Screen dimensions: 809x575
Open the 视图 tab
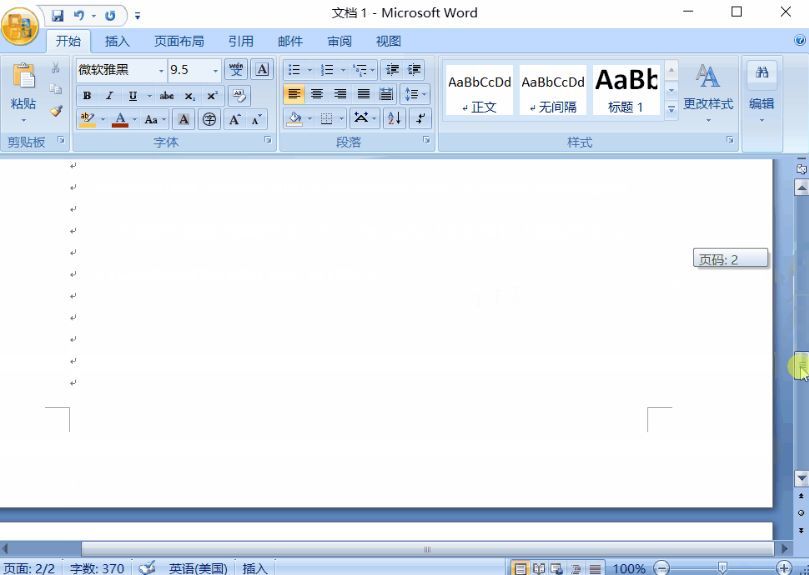pyautogui.click(x=389, y=41)
